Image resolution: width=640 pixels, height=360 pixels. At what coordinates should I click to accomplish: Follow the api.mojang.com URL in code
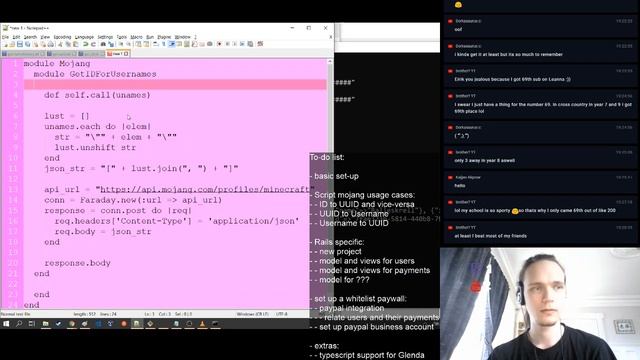click(204, 189)
